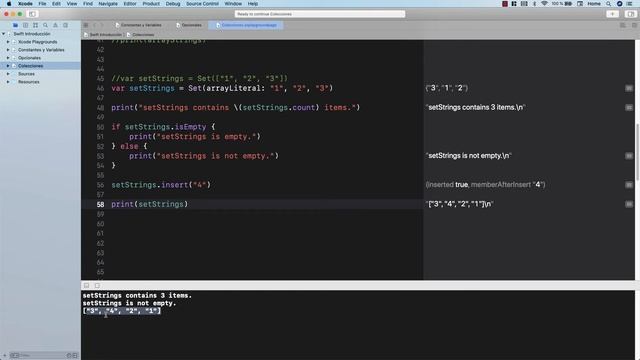This screenshot has height=360, width=640.
Task: Click the 'var setStrings = Set(arrayLiteral' code line
Action: pyautogui.click(x=222, y=88)
